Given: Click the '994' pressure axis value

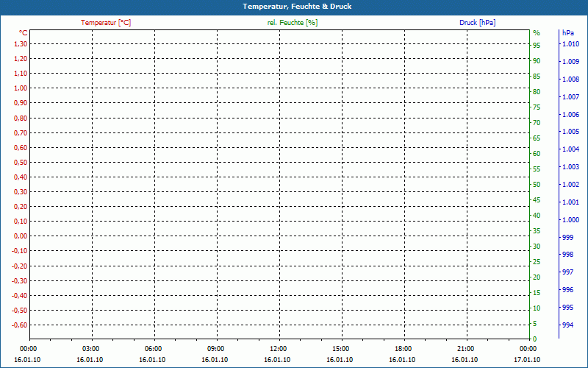Looking at the screenshot, I should point(568,325).
